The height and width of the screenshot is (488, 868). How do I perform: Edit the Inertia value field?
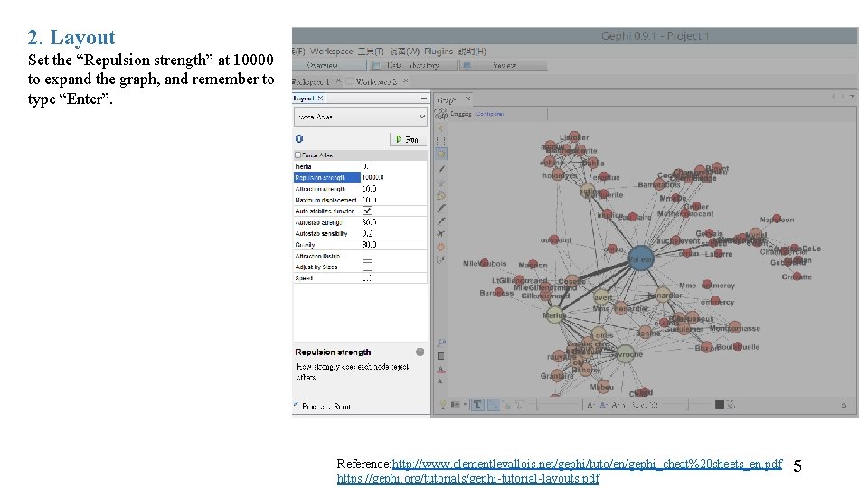[393, 166]
